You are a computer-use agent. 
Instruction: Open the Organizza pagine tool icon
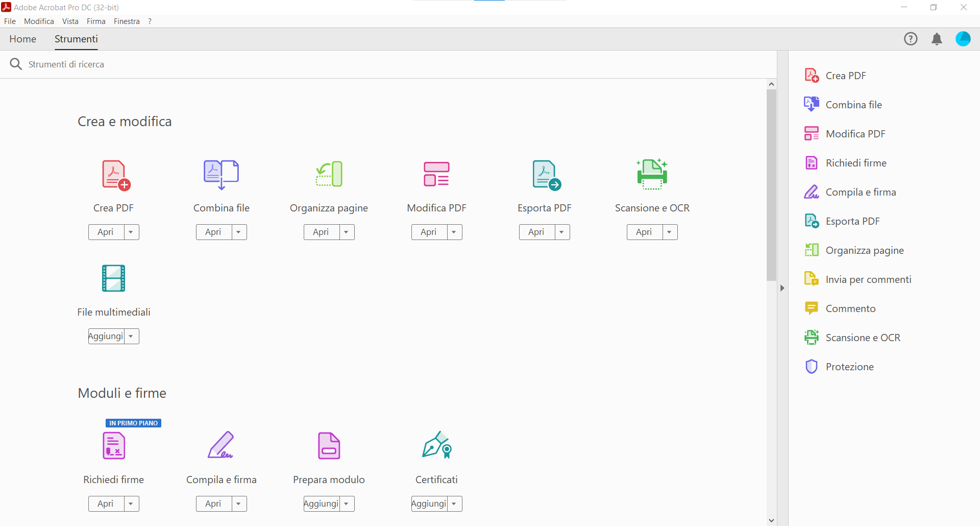(x=329, y=174)
